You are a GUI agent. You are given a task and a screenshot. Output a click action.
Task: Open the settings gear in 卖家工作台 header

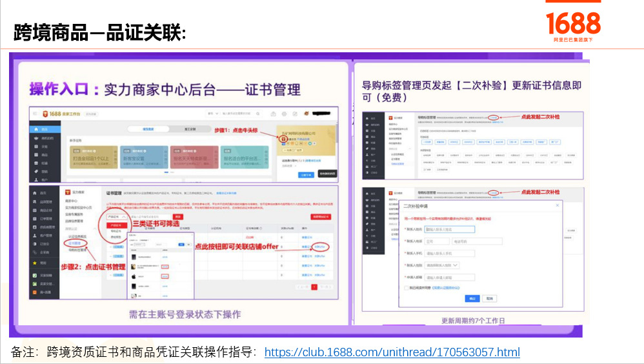[284, 114]
